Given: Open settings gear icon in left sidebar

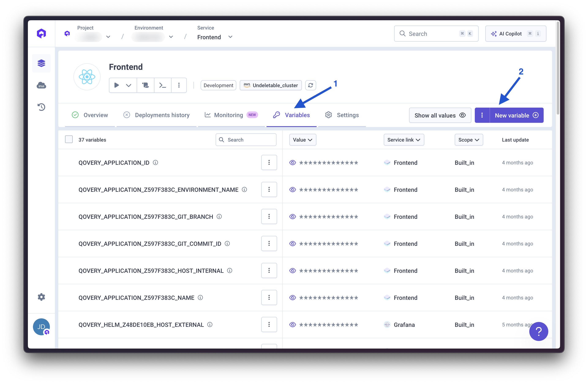Looking at the screenshot, I should pos(41,297).
